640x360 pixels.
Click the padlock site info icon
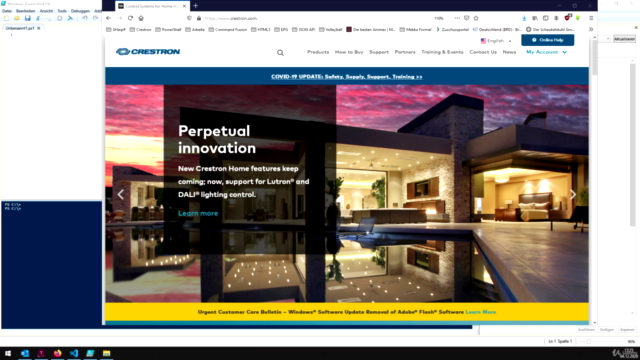click(x=199, y=18)
